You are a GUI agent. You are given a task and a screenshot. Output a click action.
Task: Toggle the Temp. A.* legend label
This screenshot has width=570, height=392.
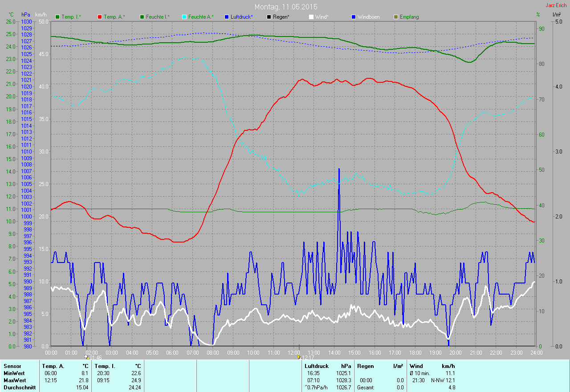114,17
